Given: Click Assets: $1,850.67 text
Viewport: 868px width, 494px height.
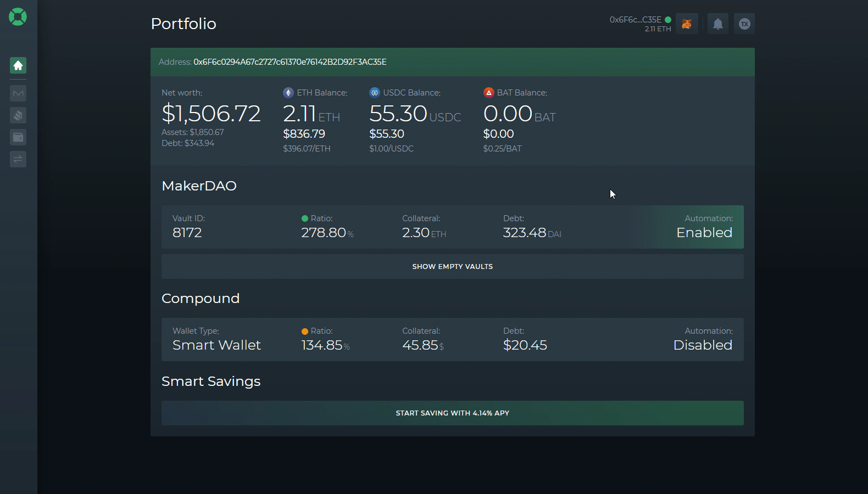Looking at the screenshot, I should tap(193, 132).
